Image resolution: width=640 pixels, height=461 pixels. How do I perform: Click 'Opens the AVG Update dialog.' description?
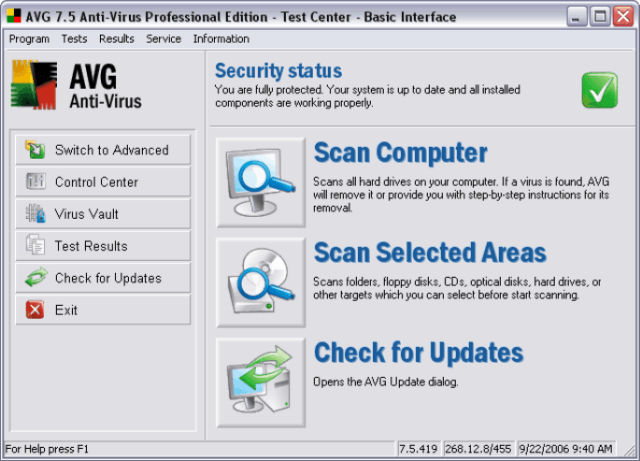386,382
